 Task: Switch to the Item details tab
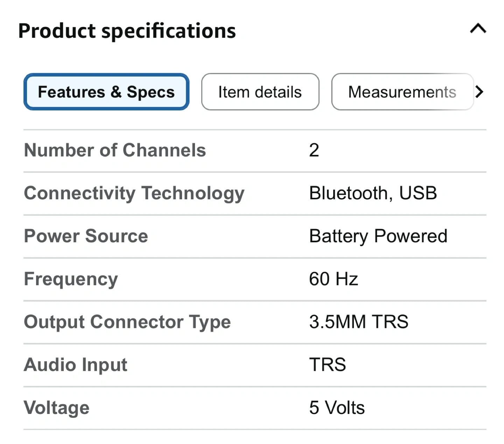point(260,92)
